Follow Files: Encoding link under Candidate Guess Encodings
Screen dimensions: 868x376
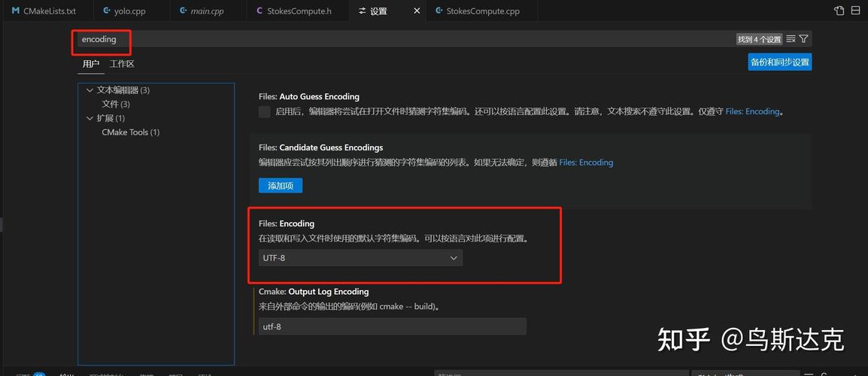tap(586, 162)
